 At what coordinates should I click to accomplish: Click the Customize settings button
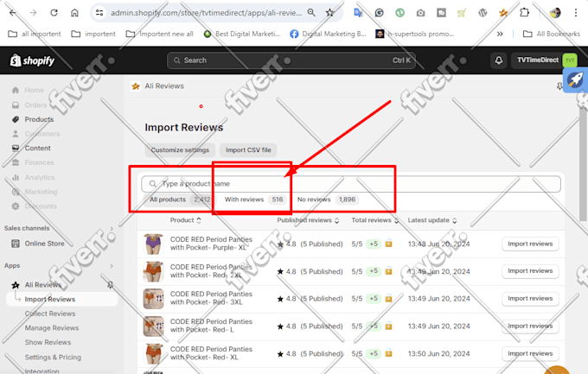(180, 150)
